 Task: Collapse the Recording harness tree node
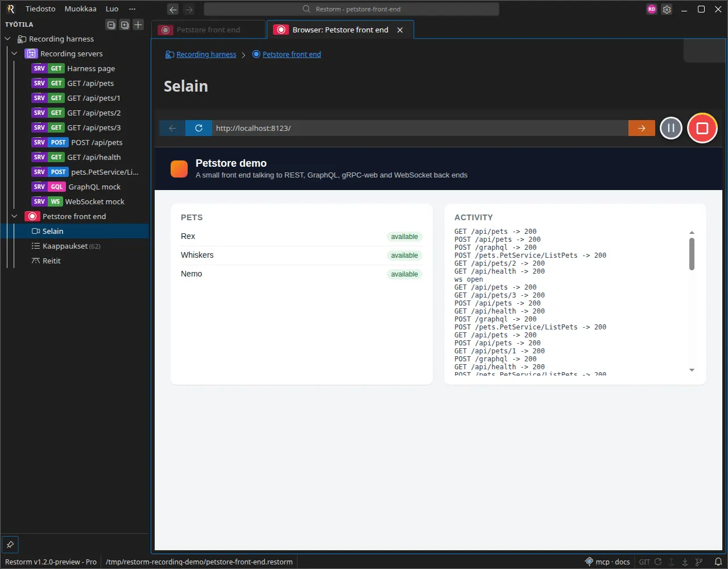pos(8,39)
